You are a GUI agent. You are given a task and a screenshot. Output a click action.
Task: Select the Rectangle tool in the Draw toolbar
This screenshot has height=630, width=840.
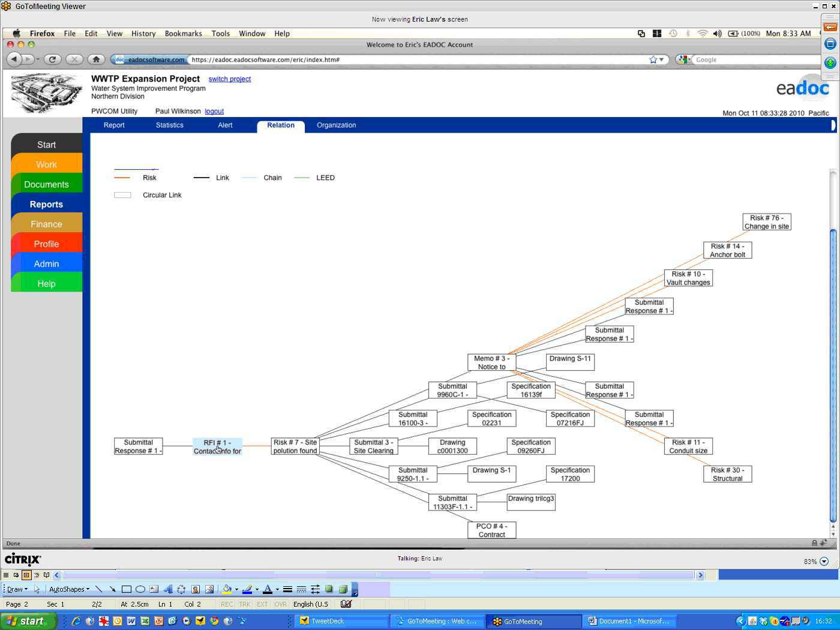(x=127, y=589)
